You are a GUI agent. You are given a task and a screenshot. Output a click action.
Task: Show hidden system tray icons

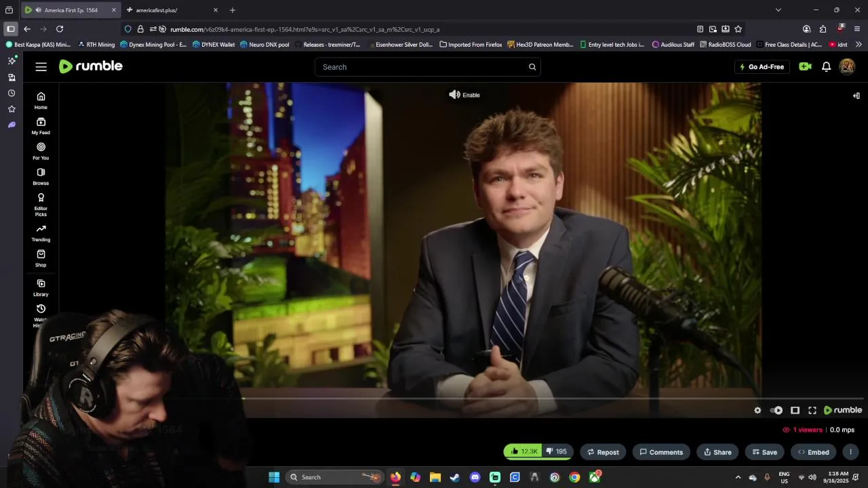click(738, 477)
